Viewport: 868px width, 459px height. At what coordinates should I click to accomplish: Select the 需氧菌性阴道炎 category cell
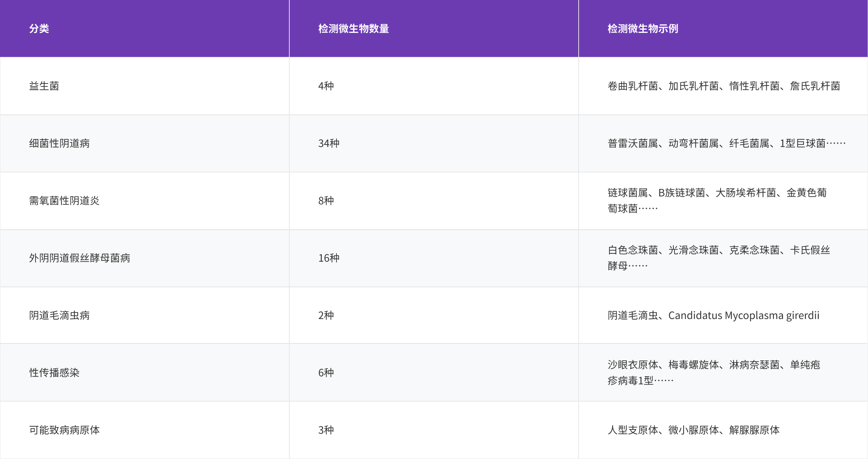coord(64,201)
